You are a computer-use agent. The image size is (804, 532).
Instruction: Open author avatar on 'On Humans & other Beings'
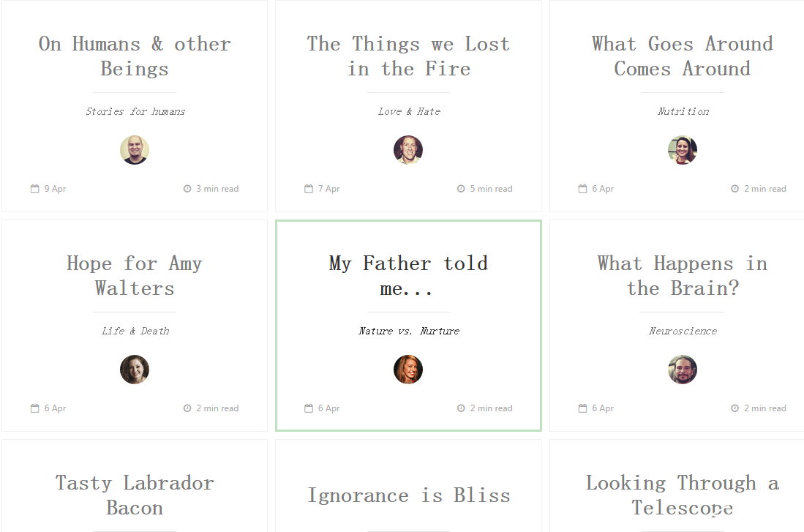135,150
